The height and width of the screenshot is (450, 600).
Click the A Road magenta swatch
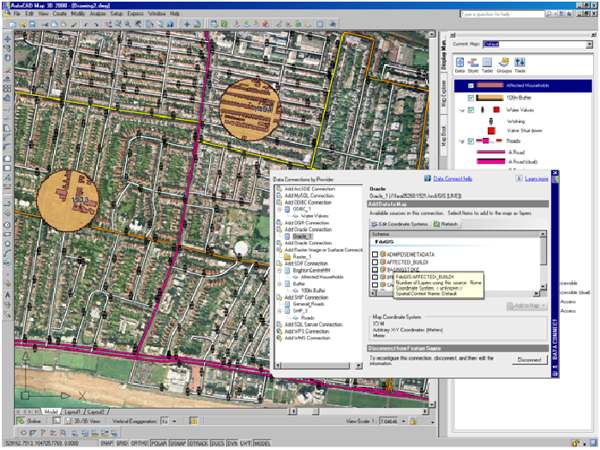click(491, 152)
